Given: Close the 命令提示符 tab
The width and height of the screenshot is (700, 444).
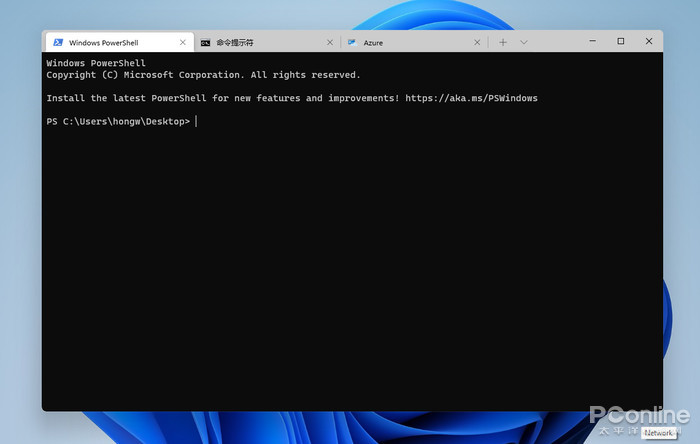Looking at the screenshot, I should [330, 42].
